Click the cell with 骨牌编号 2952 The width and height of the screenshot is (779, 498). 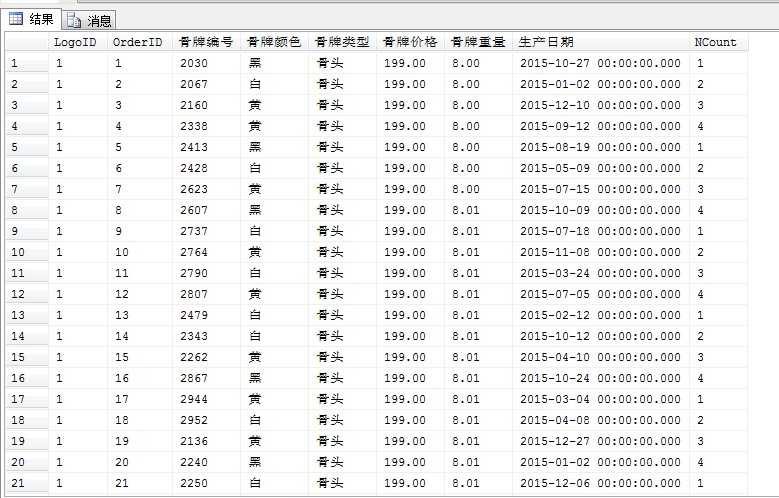[x=207, y=420]
